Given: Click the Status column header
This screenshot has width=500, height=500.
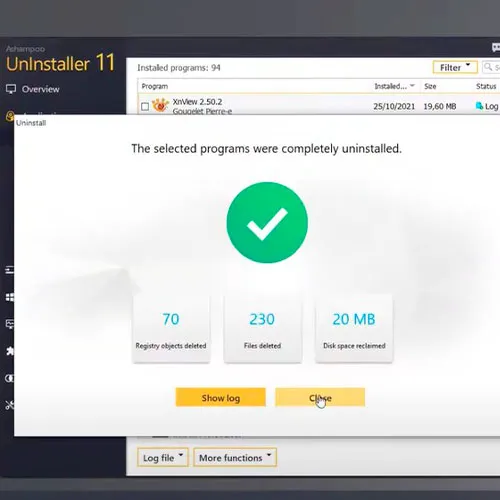Looking at the screenshot, I should [486, 86].
